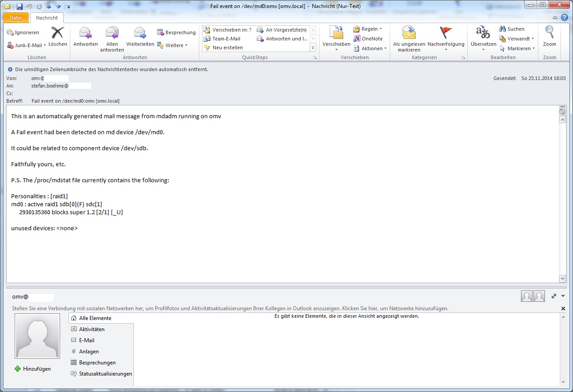Open the QuickSteps dialog launcher
The width and height of the screenshot is (573, 392).
point(315,58)
